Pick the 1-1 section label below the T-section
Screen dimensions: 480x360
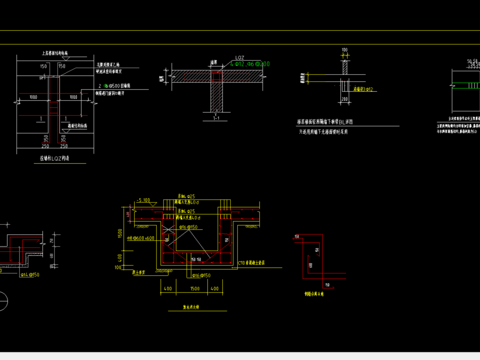click(x=216, y=118)
